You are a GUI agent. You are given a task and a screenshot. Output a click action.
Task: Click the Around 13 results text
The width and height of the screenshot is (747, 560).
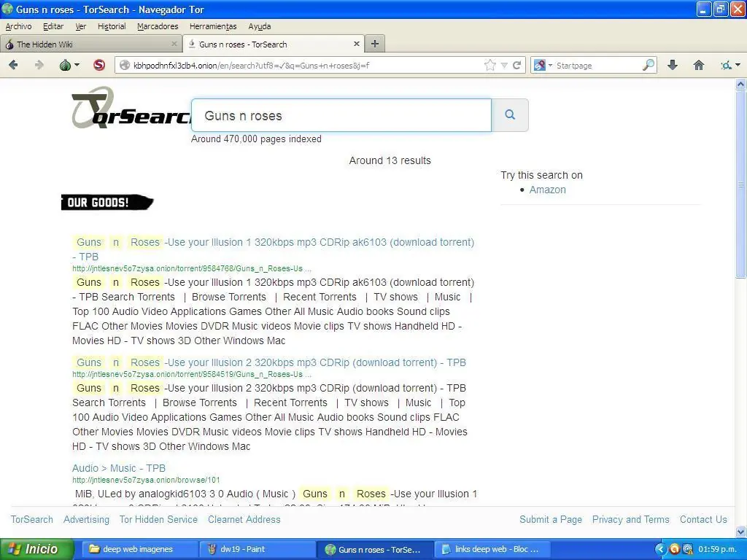(390, 160)
